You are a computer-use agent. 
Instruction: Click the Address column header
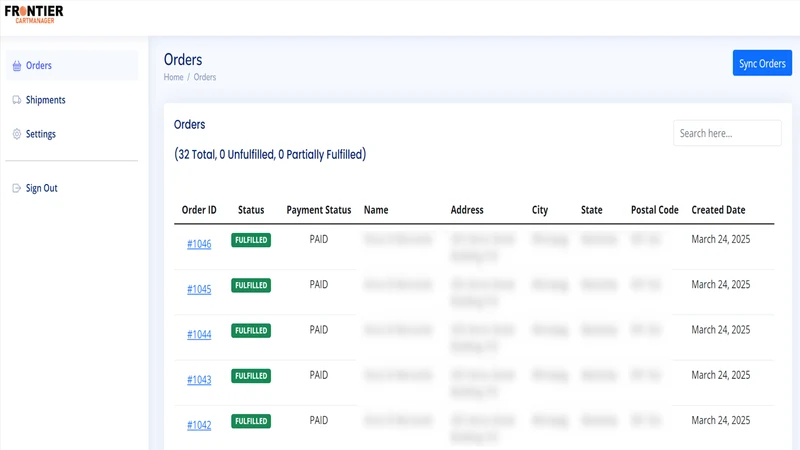tap(467, 210)
